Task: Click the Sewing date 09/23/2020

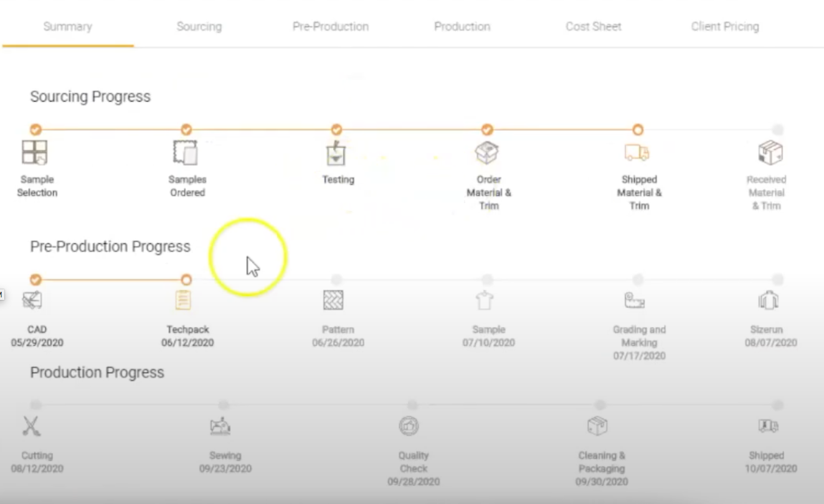Action: (x=225, y=469)
